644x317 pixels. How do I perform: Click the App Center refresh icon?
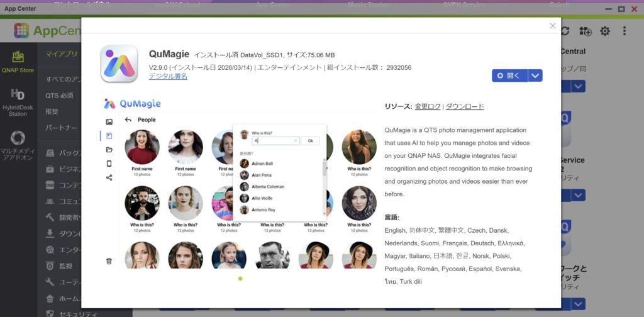(x=565, y=31)
